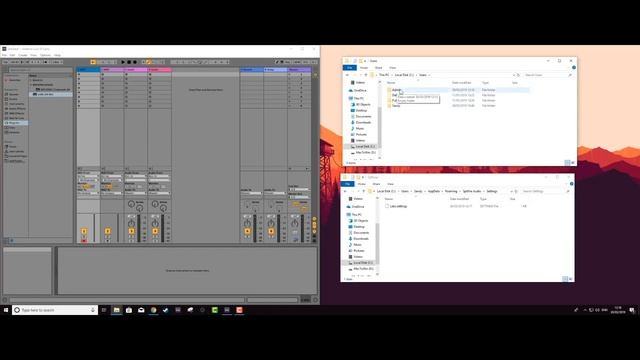
Task: Open track 3 Audio To chooser
Action: (135, 193)
